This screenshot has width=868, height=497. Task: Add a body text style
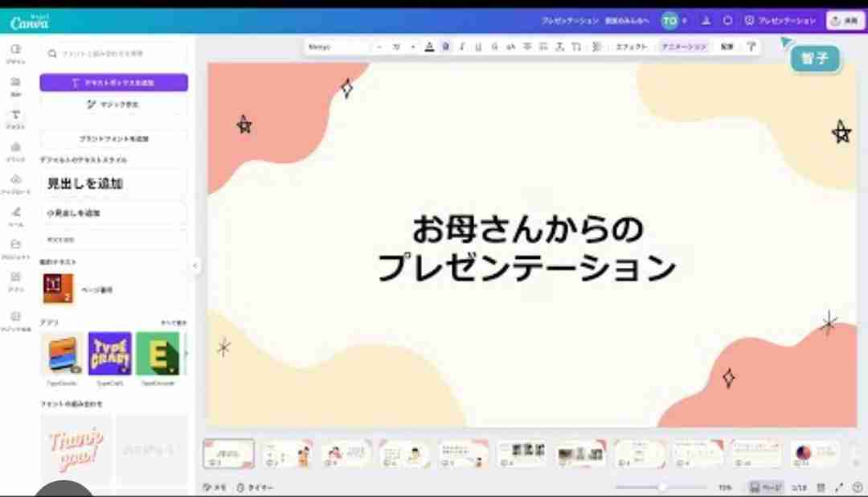click(x=113, y=240)
